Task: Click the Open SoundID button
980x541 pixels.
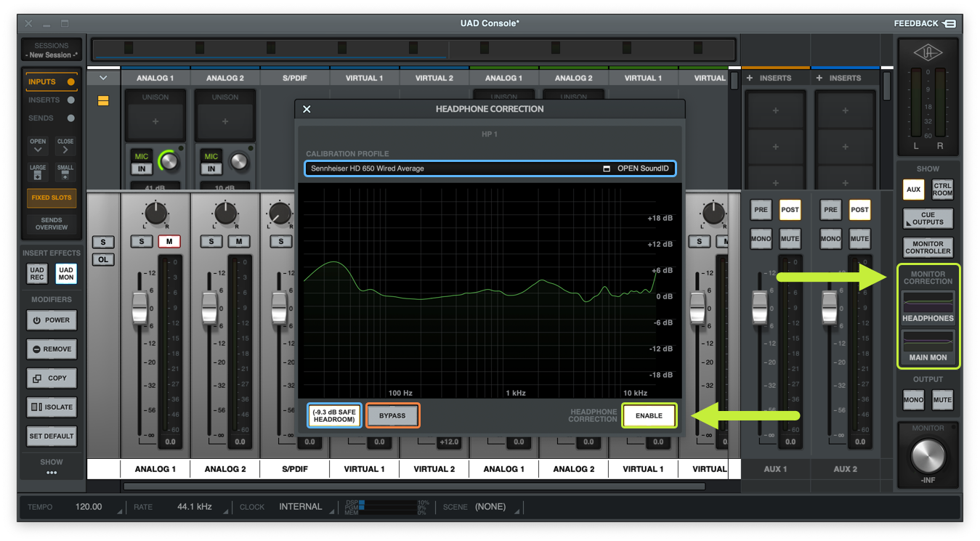Action: click(636, 168)
